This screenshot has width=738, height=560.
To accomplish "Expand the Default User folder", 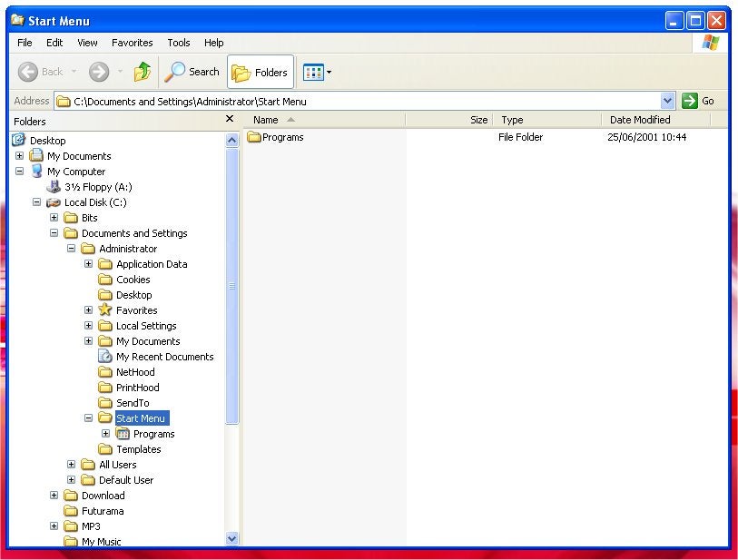I will coord(71,480).
